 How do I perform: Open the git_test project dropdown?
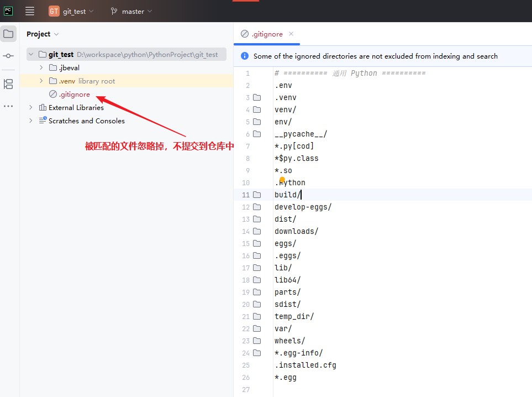tap(71, 11)
